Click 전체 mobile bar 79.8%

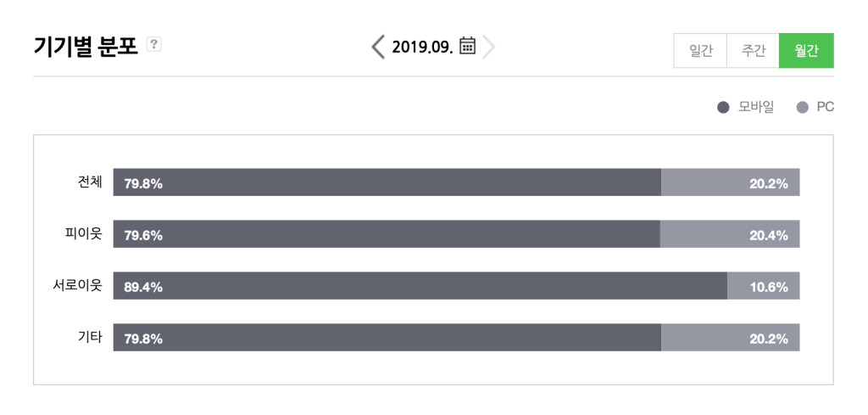(387, 182)
